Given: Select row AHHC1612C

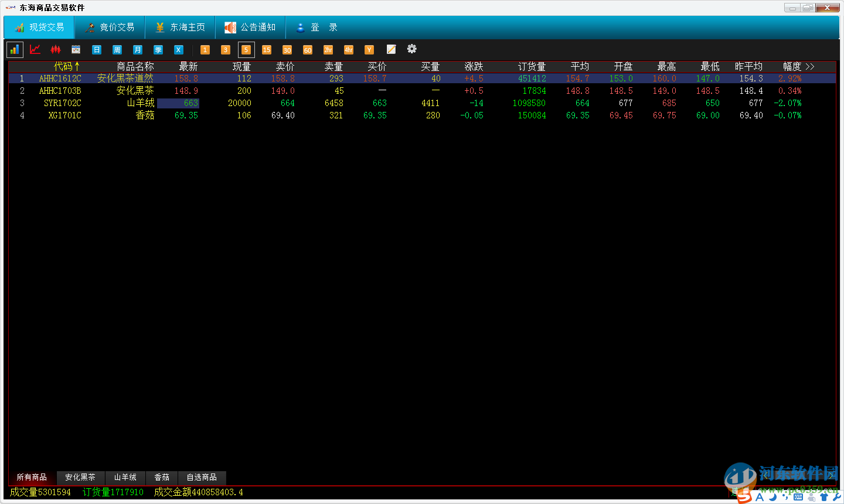Looking at the screenshot, I should [422, 79].
